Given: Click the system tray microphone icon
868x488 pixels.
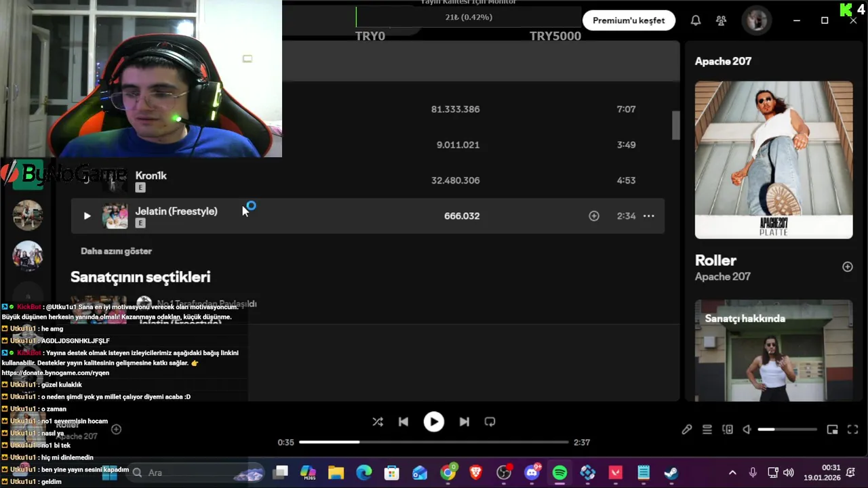Looking at the screenshot, I should tap(753, 472).
